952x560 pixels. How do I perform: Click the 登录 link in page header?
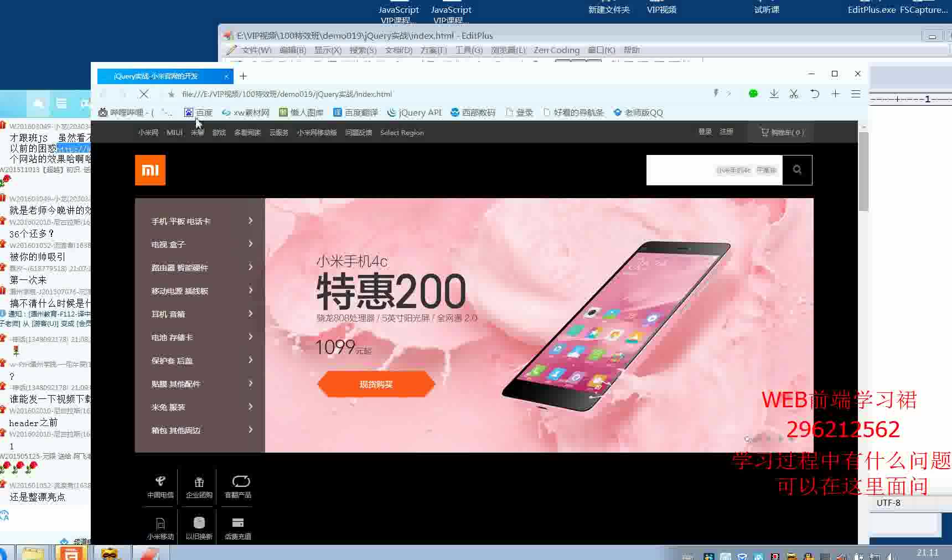pos(705,132)
